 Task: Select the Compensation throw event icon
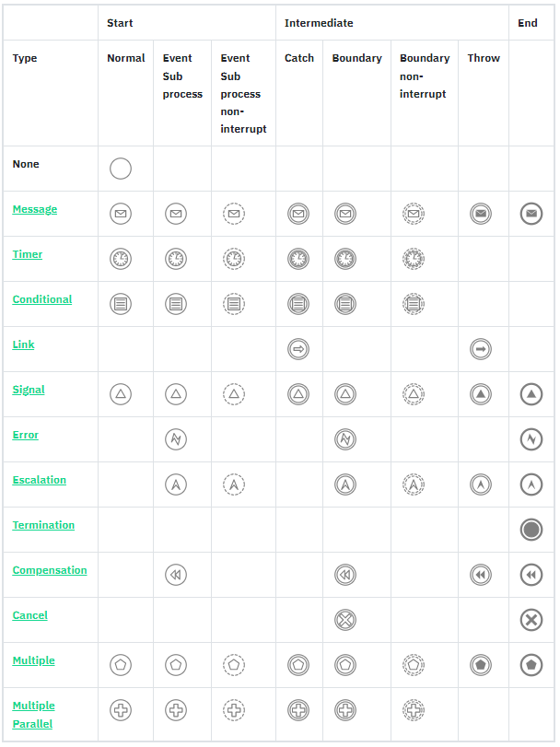481,575
